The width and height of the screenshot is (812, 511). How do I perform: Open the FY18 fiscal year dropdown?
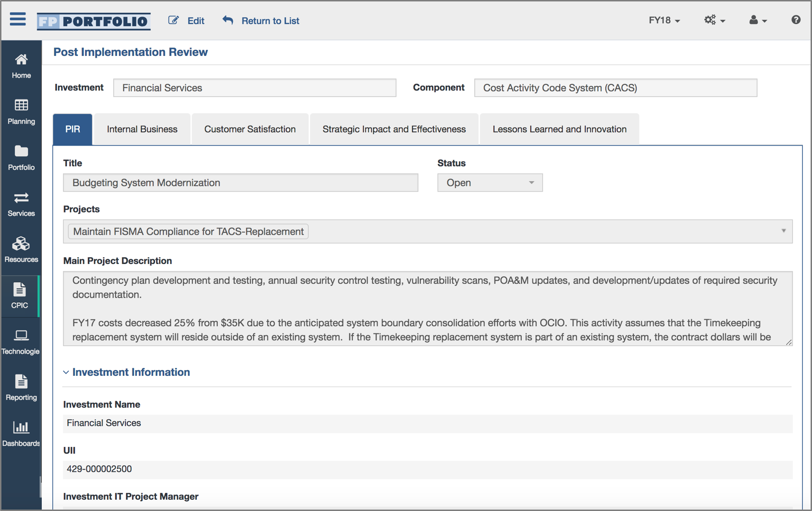[x=664, y=20]
